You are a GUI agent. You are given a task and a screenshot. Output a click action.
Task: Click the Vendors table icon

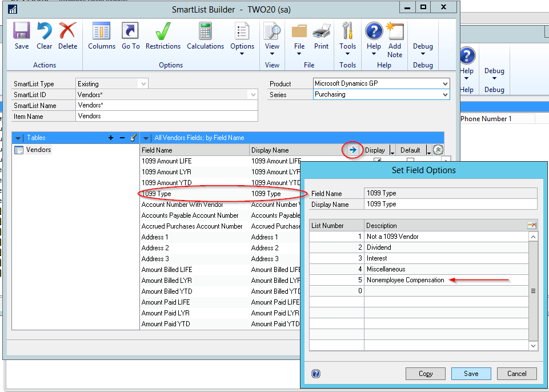coord(19,150)
